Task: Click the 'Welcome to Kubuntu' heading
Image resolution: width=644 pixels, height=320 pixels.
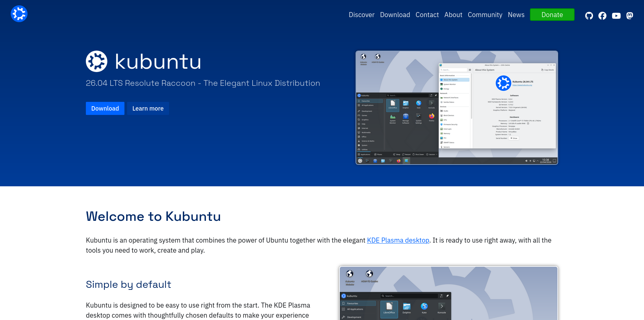Action: [153, 216]
